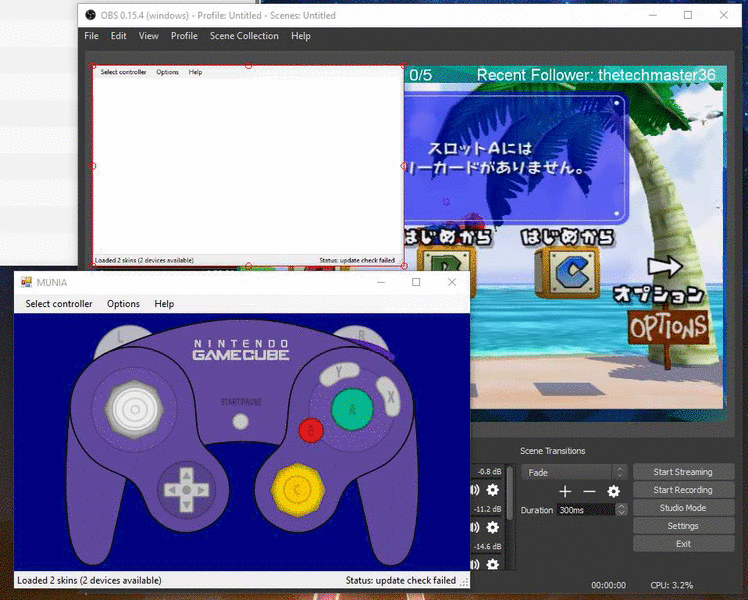This screenshot has width=748, height=600.
Task: Click the START/PAUSE button on controller skin
Action: click(240, 421)
